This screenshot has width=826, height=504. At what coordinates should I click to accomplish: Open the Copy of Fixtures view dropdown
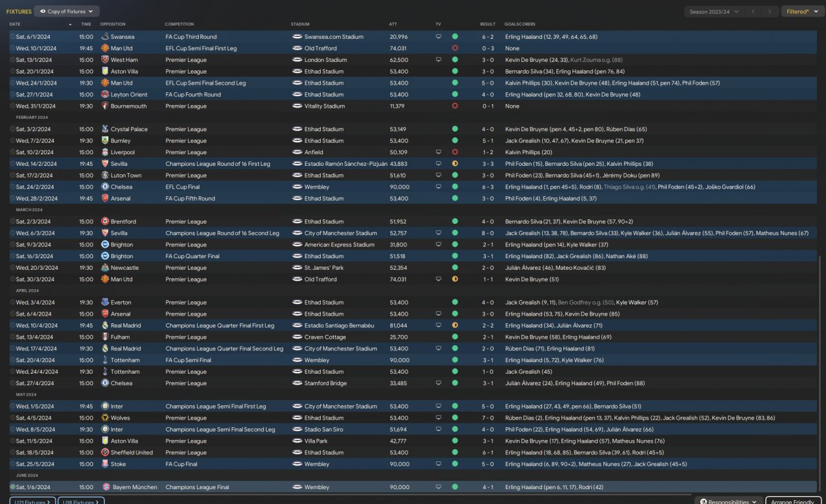(x=66, y=12)
